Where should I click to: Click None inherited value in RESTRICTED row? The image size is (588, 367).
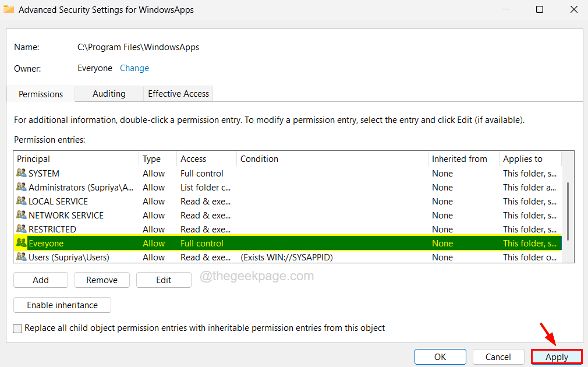(442, 230)
